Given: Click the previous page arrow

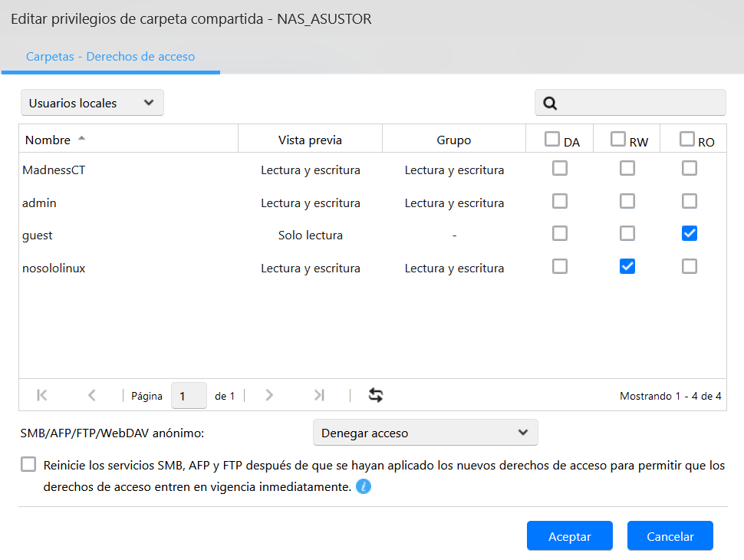Looking at the screenshot, I should click(x=92, y=396).
